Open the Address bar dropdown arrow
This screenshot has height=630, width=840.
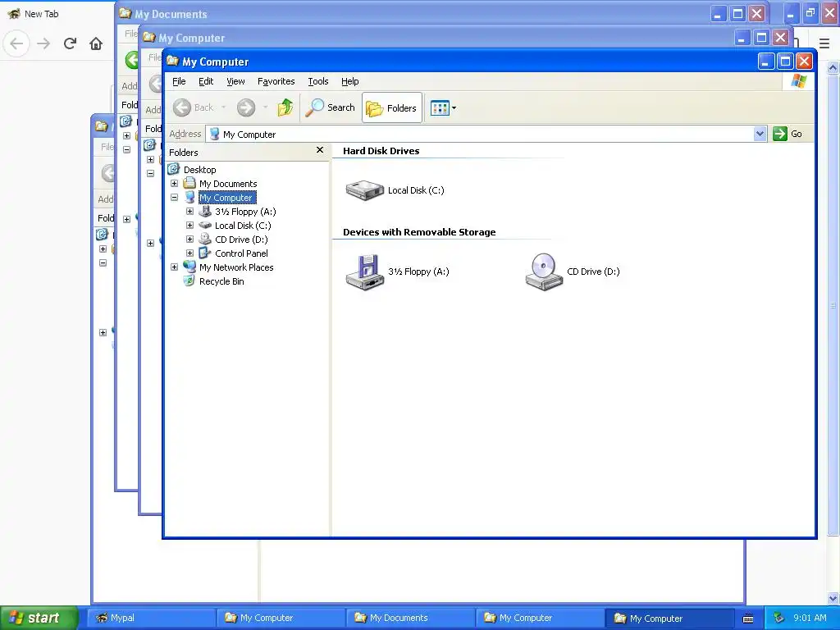coord(760,134)
